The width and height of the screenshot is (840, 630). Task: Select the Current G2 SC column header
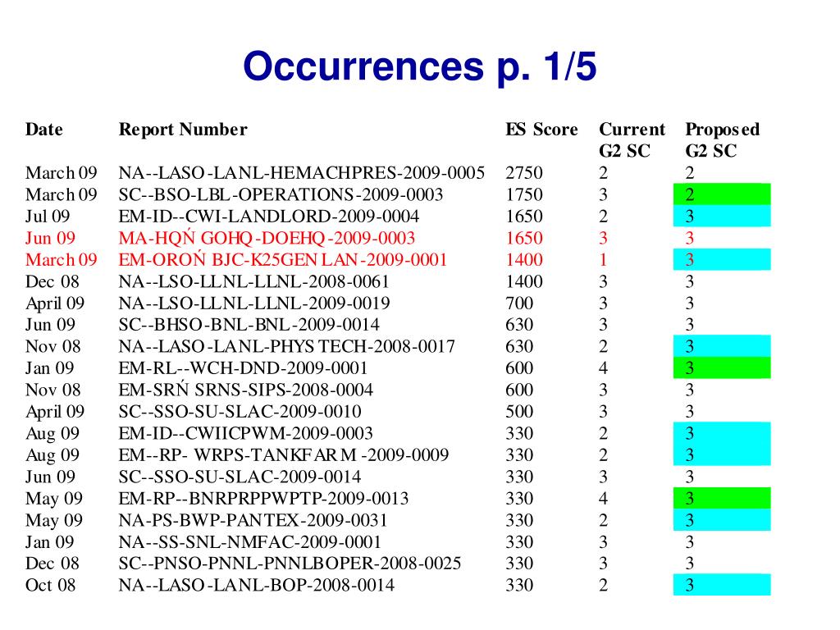coord(632,140)
